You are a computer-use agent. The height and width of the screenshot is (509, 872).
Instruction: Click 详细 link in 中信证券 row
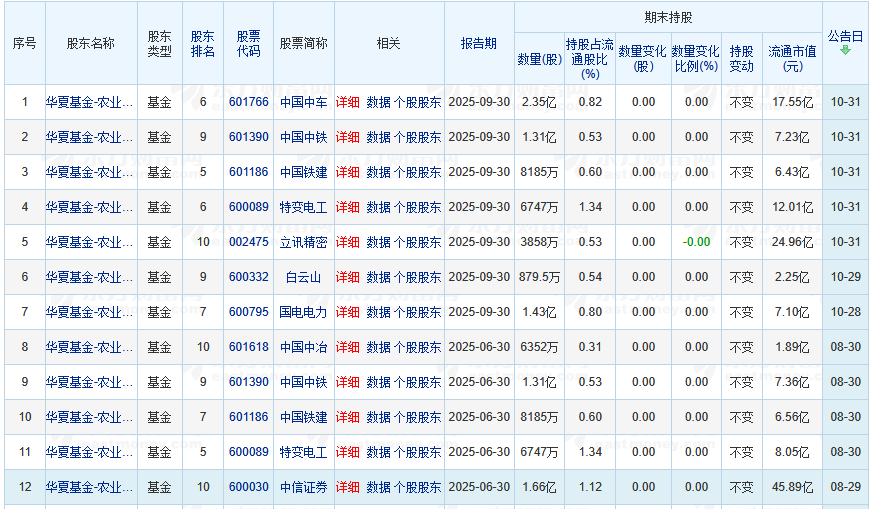pos(348,488)
